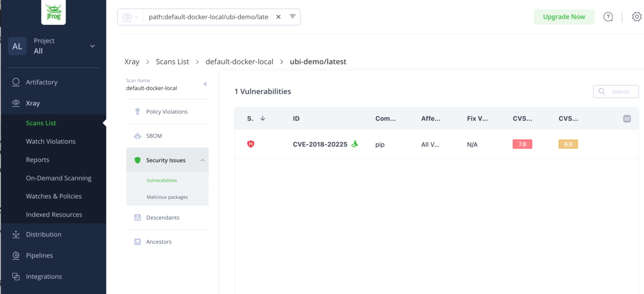This screenshot has height=294, width=644.
Task: Go to Scans List breadcrumb
Action: pyautogui.click(x=172, y=62)
